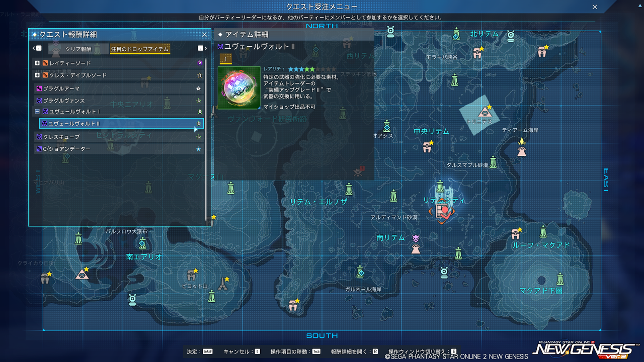Select the レイティーソード row
This screenshot has height=362, width=644.
click(119, 63)
